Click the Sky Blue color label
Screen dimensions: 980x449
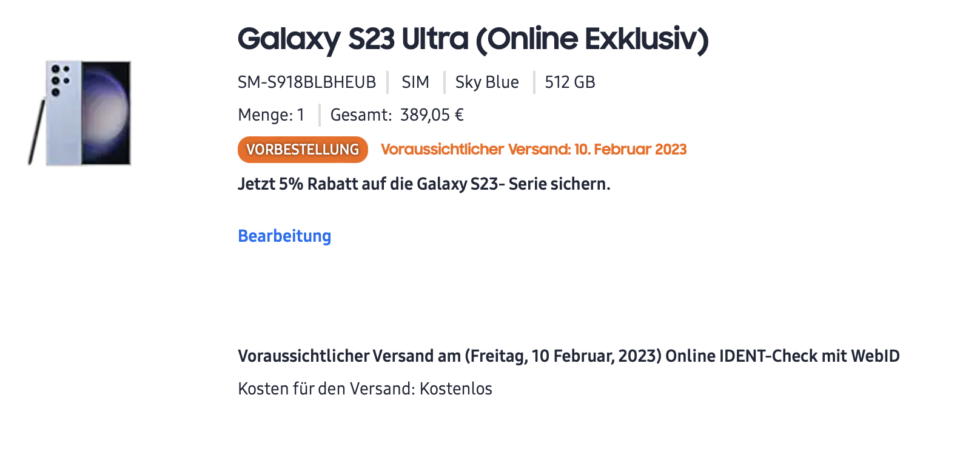pyautogui.click(x=487, y=82)
